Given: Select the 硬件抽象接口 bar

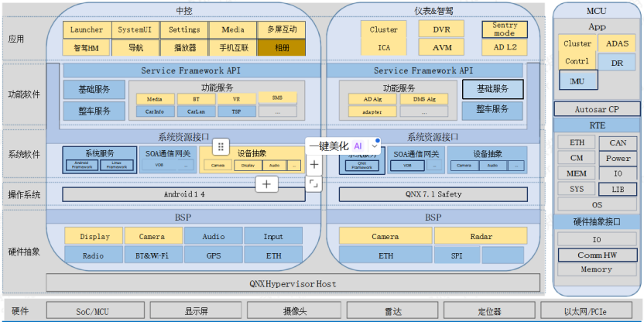Looking at the screenshot, I should pos(596,222).
